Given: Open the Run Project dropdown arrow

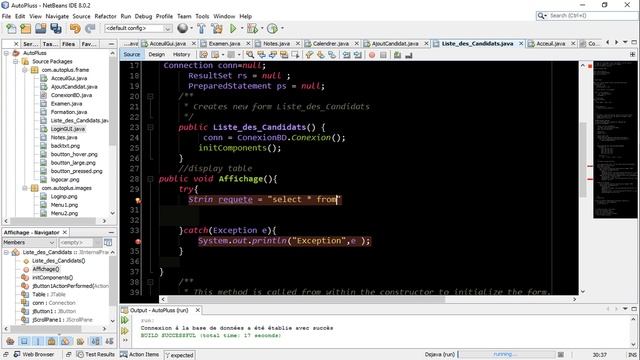Looking at the screenshot, I should tap(242, 29).
